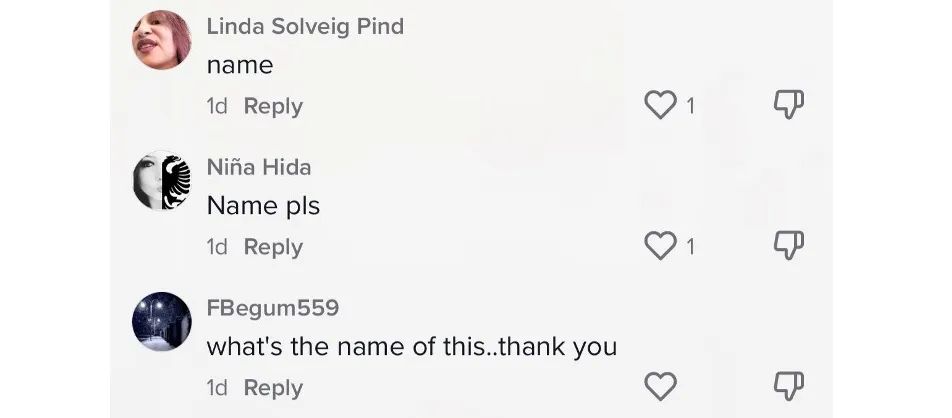Viewport: 952px width, 418px height.
Task: Open Niña Hida's avatar
Action: click(x=162, y=181)
